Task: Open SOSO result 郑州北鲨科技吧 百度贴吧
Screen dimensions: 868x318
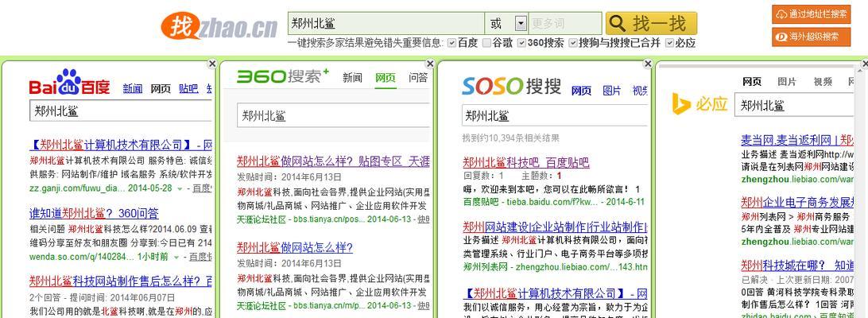Action: pyautogui.click(x=526, y=162)
